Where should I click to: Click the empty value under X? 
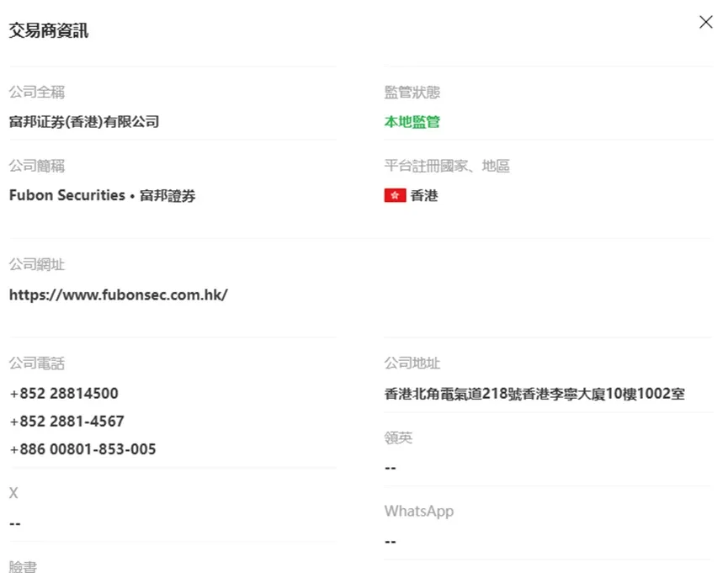tap(15, 523)
